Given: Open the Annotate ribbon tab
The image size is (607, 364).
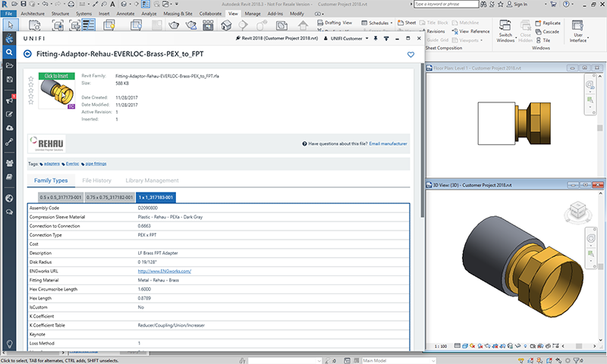Looking at the screenshot, I should coord(125,14).
